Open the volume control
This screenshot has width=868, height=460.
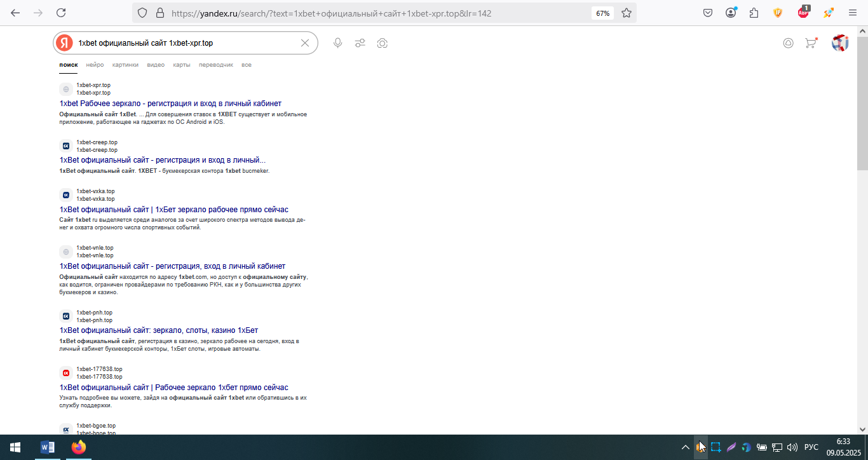pyautogui.click(x=792, y=447)
